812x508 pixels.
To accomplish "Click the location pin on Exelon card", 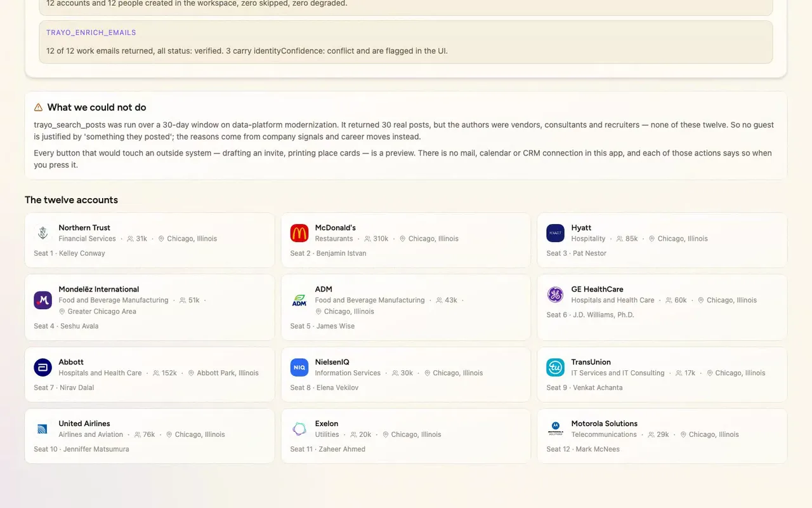I will click(385, 435).
